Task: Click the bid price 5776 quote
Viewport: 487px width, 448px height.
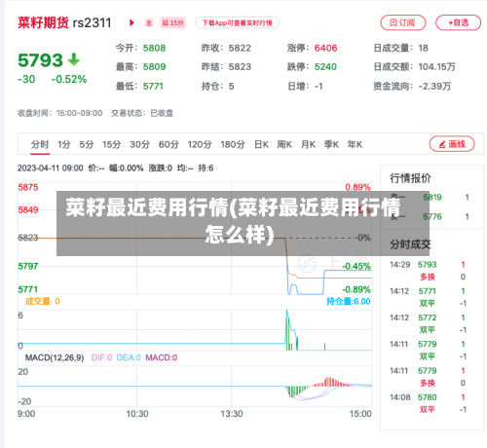Action: click(432, 216)
